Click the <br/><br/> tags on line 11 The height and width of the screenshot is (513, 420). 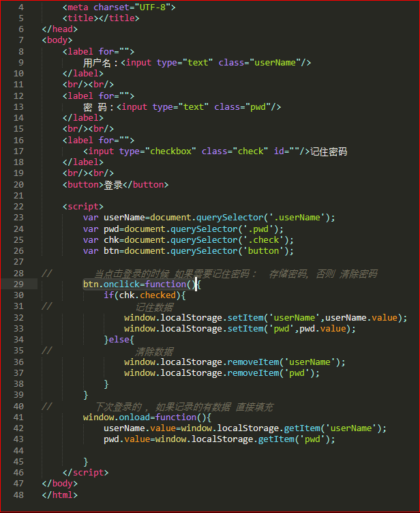89,85
